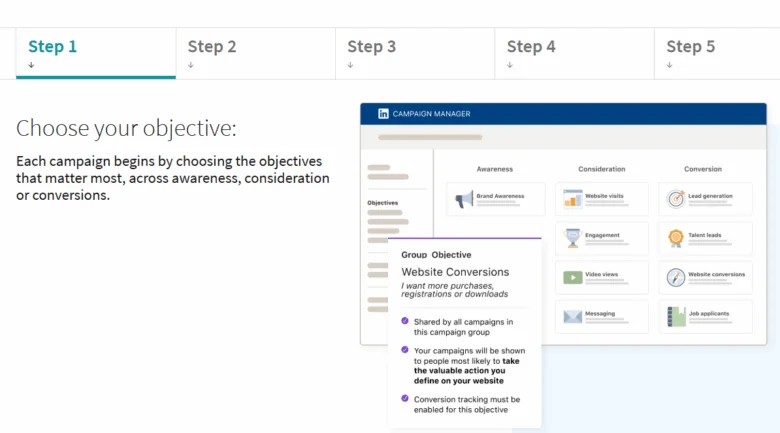The height and width of the screenshot is (433, 780).
Task: Click the Engagement trophy icon
Action: tap(572, 238)
